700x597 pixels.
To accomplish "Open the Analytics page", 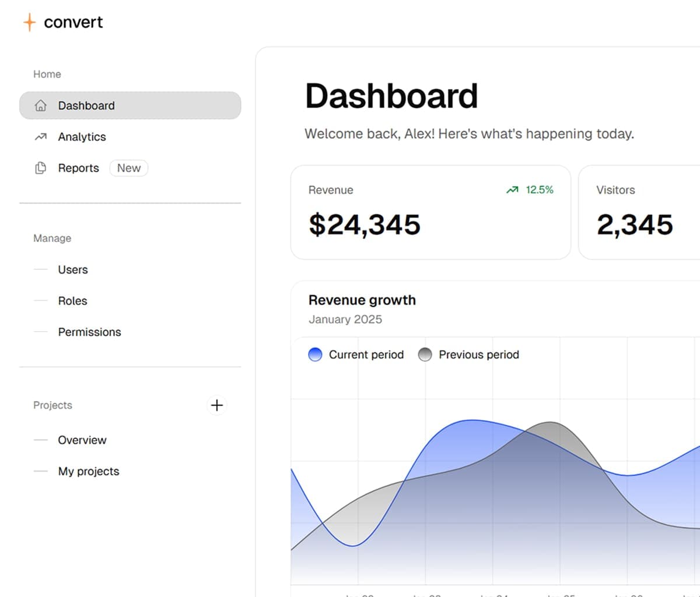I will tap(82, 136).
